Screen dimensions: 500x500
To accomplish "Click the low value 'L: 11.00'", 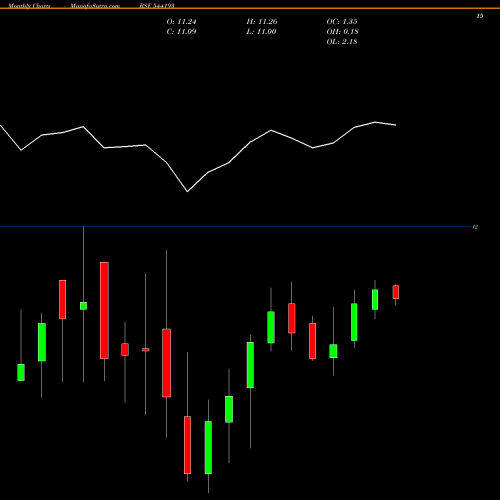I will (x=261, y=32).
